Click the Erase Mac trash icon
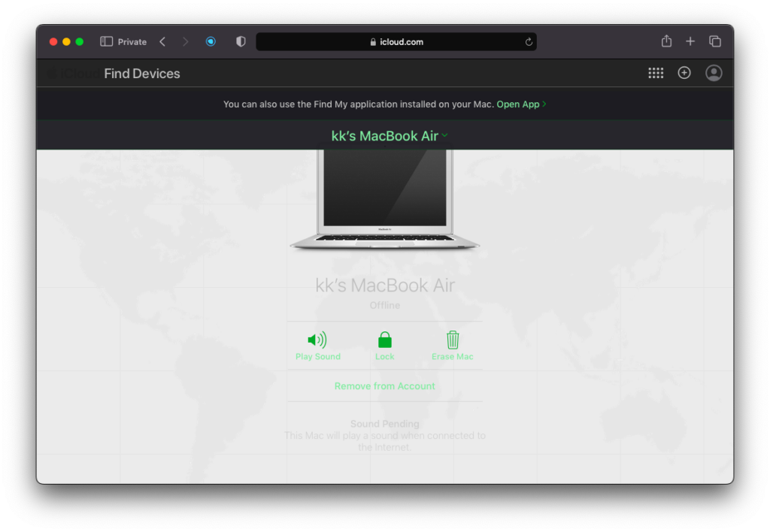Screen dimensions: 770x532 (x=452, y=340)
